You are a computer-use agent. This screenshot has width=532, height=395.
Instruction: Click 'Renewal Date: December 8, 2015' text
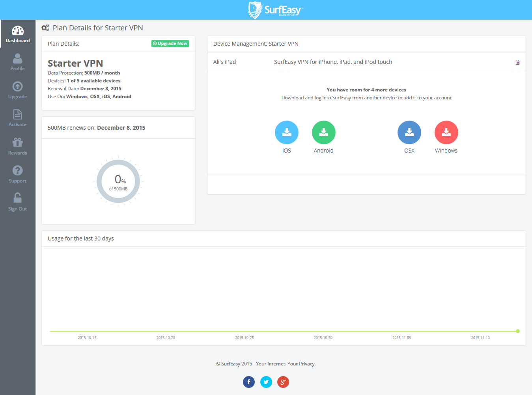coord(84,89)
